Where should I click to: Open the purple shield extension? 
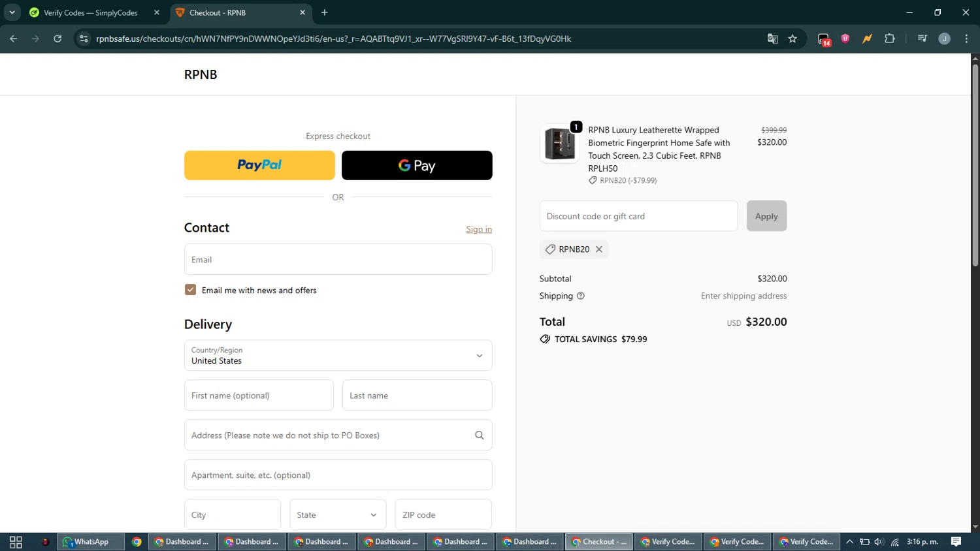click(x=845, y=39)
